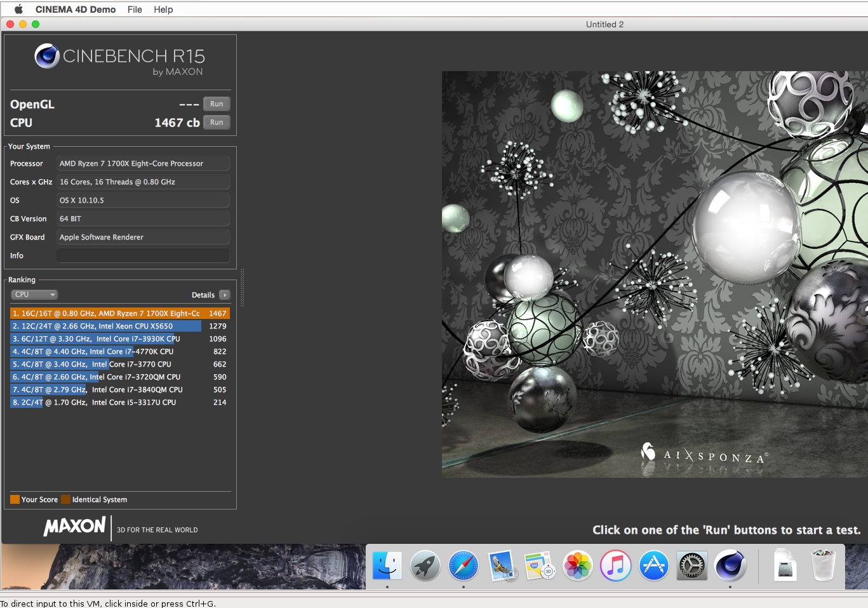Select ranking row 5 Intel Core i7-3770
868x608 pixels.
point(120,364)
